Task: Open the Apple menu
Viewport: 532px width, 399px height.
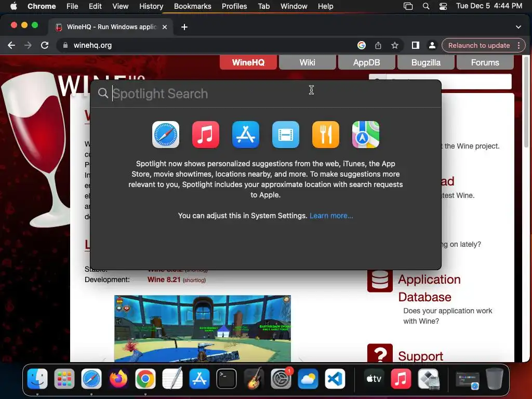Action: [14, 6]
